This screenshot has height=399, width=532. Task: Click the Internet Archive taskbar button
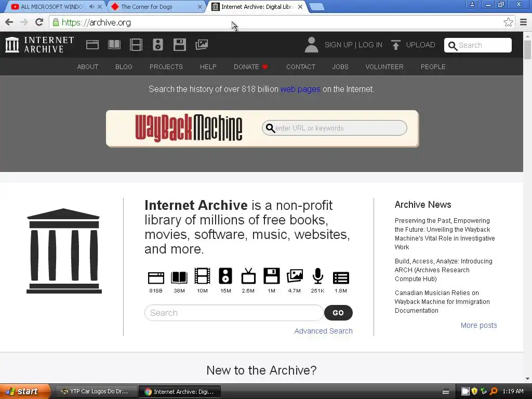click(x=180, y=392)
